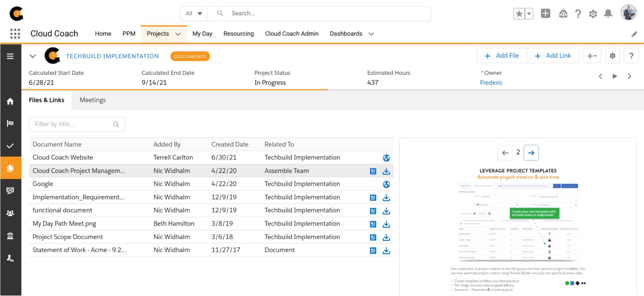This screenshot has width=644, height=296.
Task: Click the play arrow in header fields
Action: [615, 76]
